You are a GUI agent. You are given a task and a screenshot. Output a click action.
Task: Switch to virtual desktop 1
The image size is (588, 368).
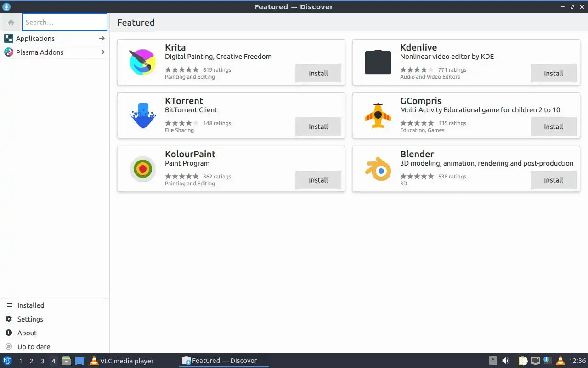[20, 361]
